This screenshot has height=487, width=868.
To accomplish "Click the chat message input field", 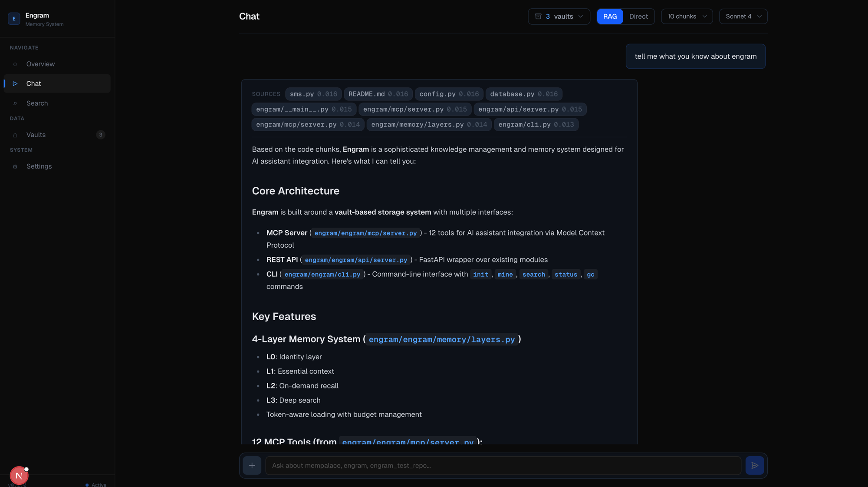I will tap(477, 465).
